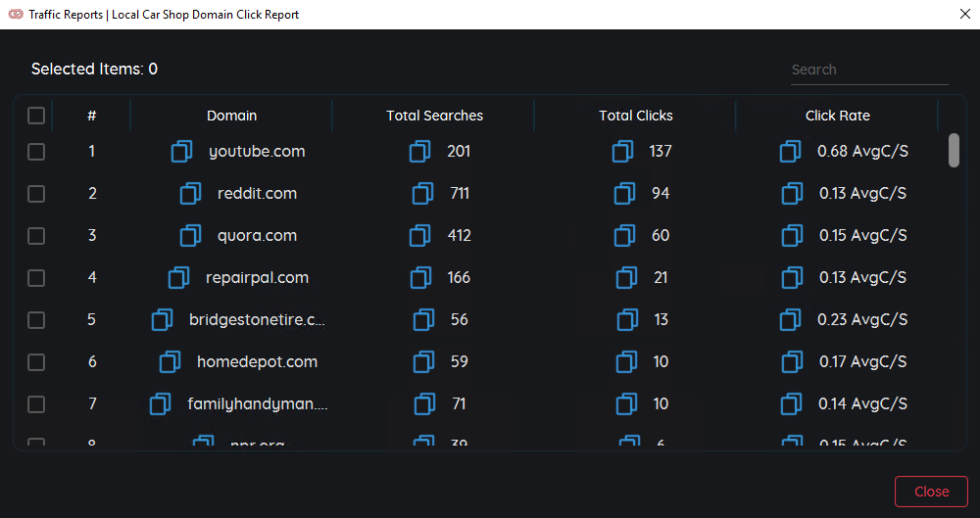Sort by the # column header
Screen dimensions: 980x518
coord(92,116)
